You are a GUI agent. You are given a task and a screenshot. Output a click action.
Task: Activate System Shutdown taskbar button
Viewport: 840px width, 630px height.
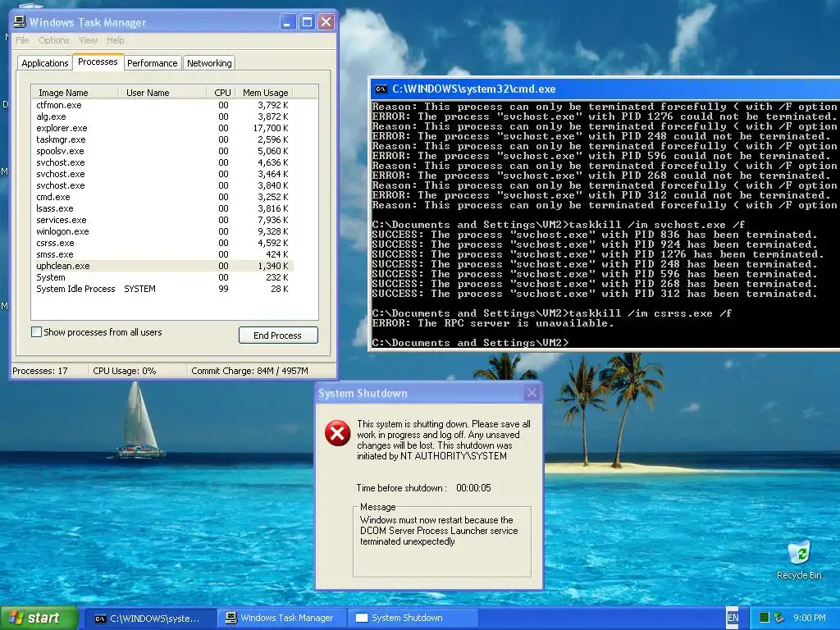coord(413,619)
